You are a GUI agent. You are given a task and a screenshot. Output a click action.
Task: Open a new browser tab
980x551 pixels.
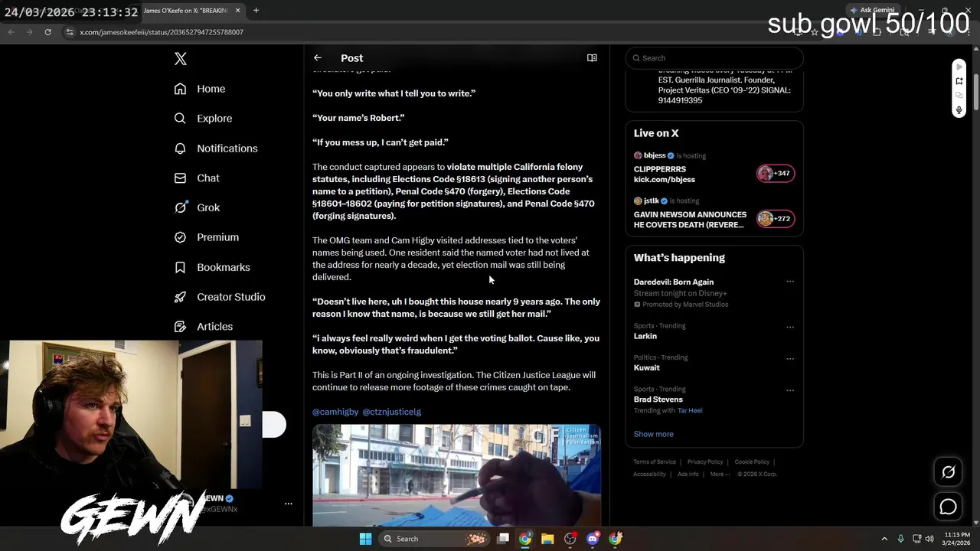[x=256, y=11]
